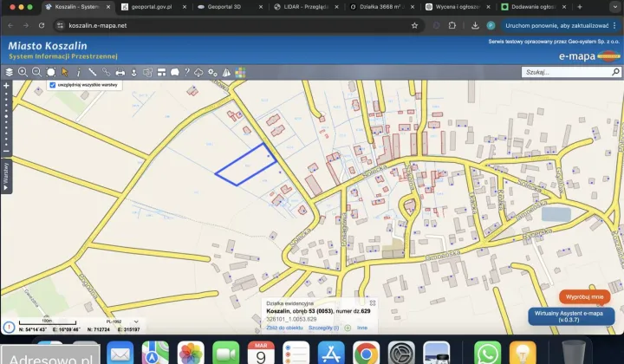
Task: Switch to the geoportal.gov.pl tab
Action: (x=153, y=6)
